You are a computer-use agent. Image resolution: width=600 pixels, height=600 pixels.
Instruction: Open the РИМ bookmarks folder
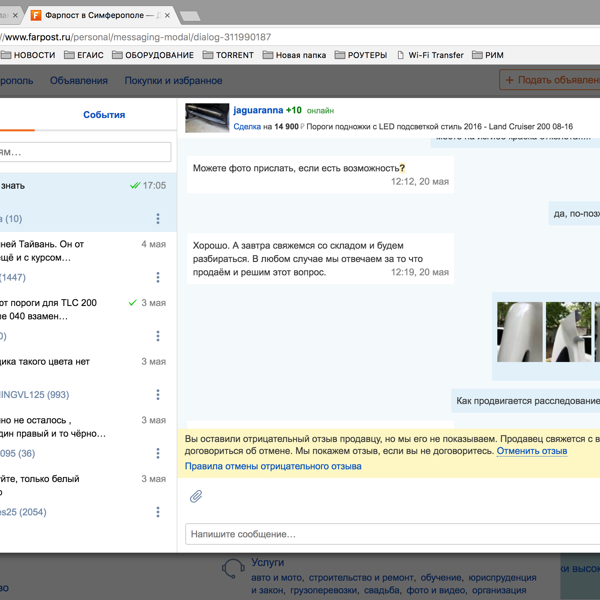coord(488,55)
